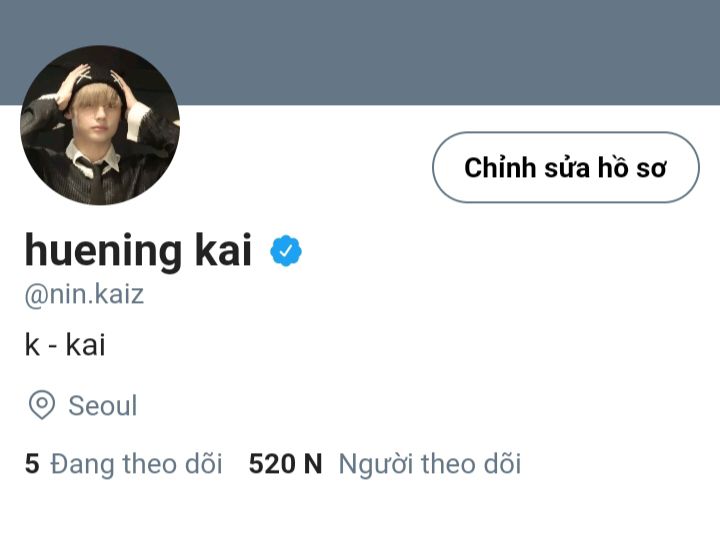Image resolution: width=720 pixels, height=540 pixels.
Task: Click the huening kai display name
Action: point(138,250)
